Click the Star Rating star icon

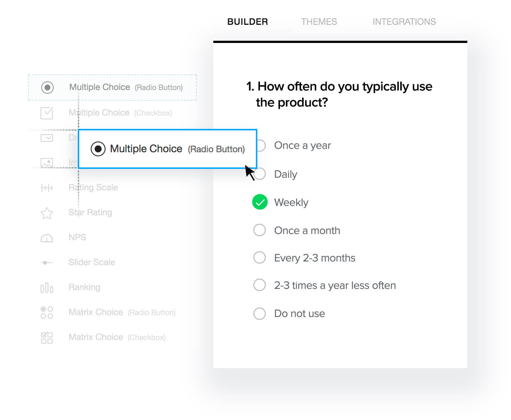click(x=47, y=213)
